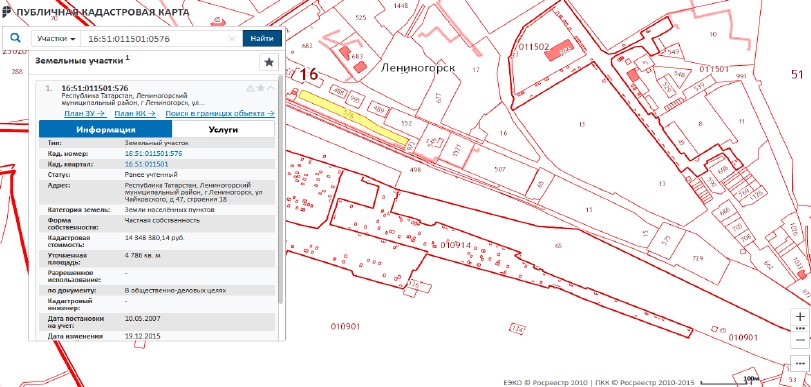
Task: Click Поиск в границах объекта link
Action: (x=220, y=113)
